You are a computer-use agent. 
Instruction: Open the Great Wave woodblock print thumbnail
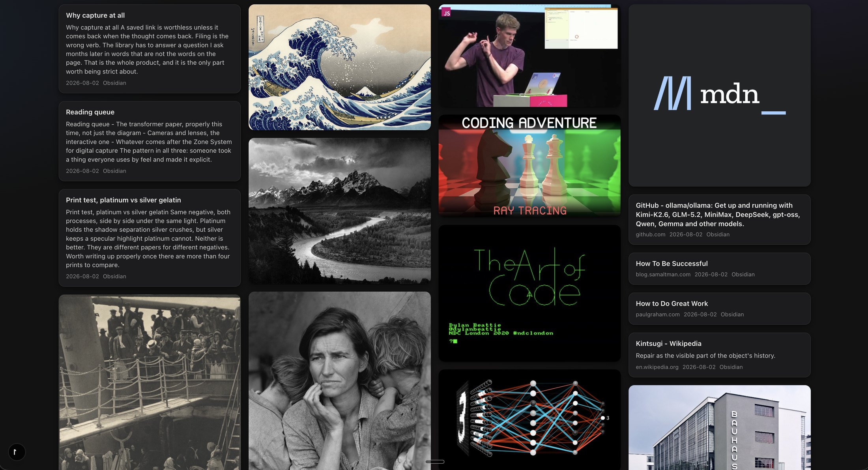tap(340, 67)
